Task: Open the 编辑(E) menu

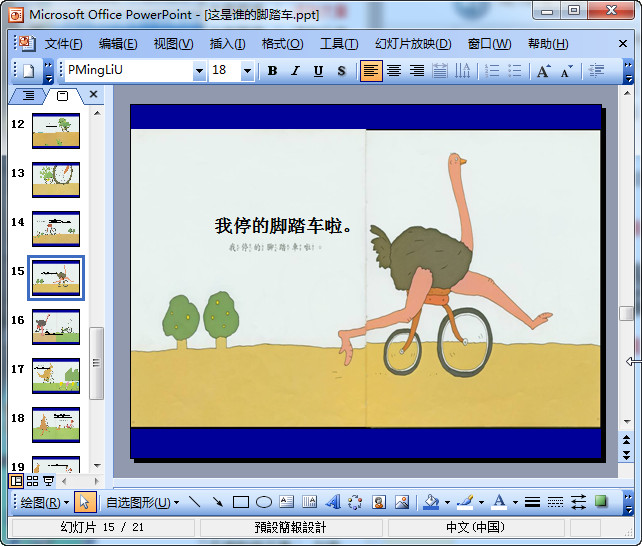Action: tap(118, 44)
